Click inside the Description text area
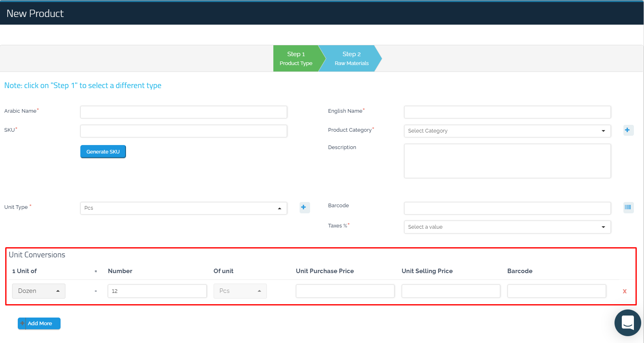The height and width of the screenshot is (343, 644). (x=507, y=161)
